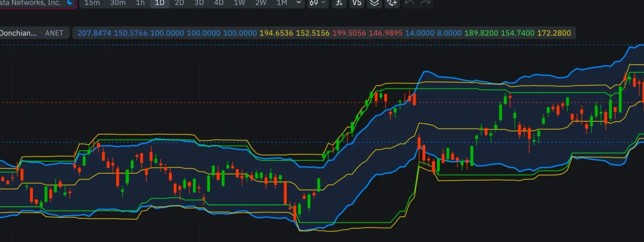
Task: Click the add drawing/alert plus icon
Action: pyautogui.click(x=392, y=2)
